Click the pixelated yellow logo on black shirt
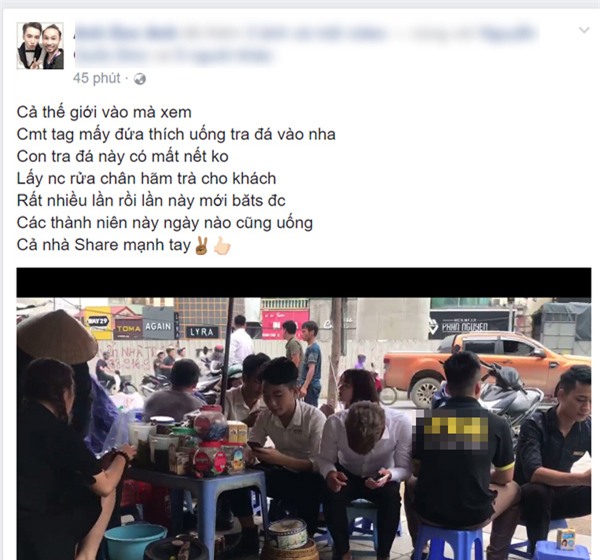The height and width of the screenshot is (560, 600). pyautogui.click(x=454, y=428)
